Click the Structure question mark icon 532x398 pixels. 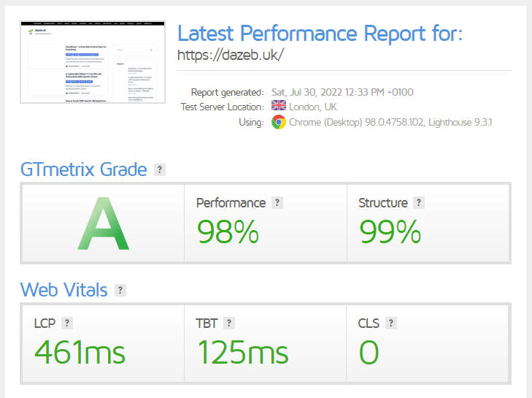tap(419, 203)
